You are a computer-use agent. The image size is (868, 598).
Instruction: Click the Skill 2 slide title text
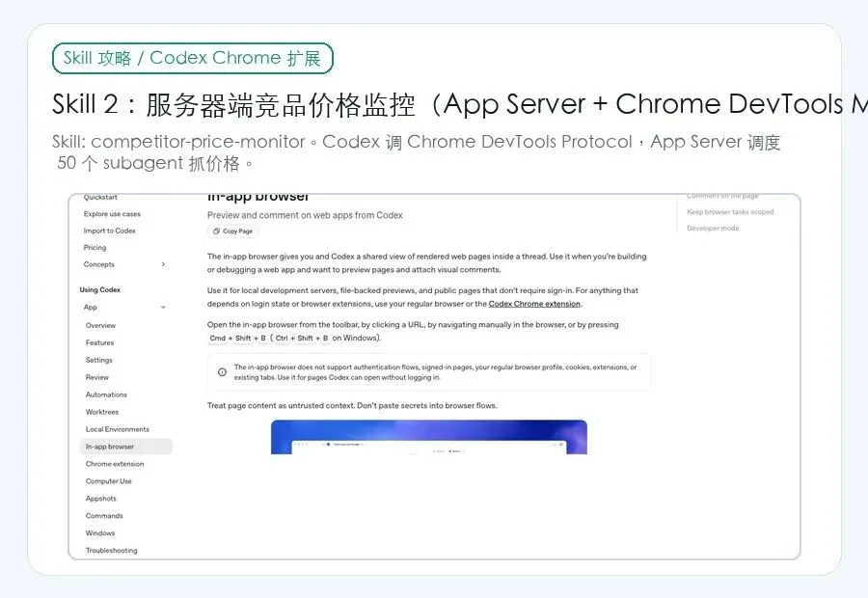point(459,104)
